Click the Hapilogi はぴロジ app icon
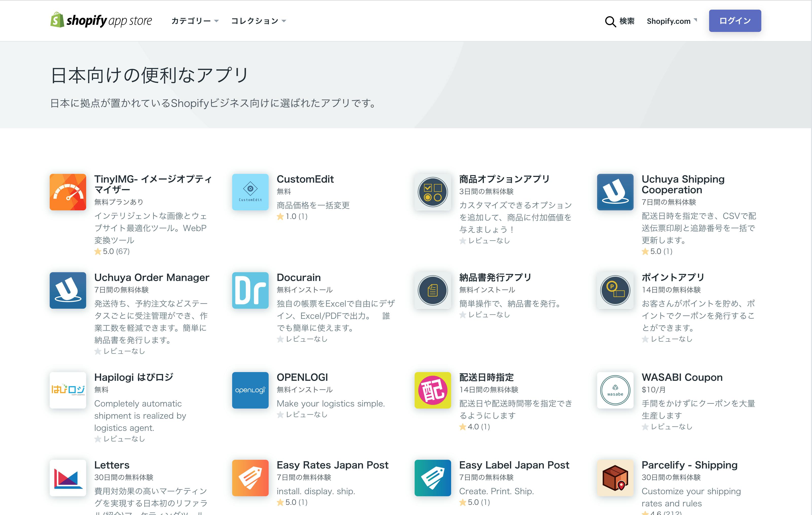 pos(68,391)
